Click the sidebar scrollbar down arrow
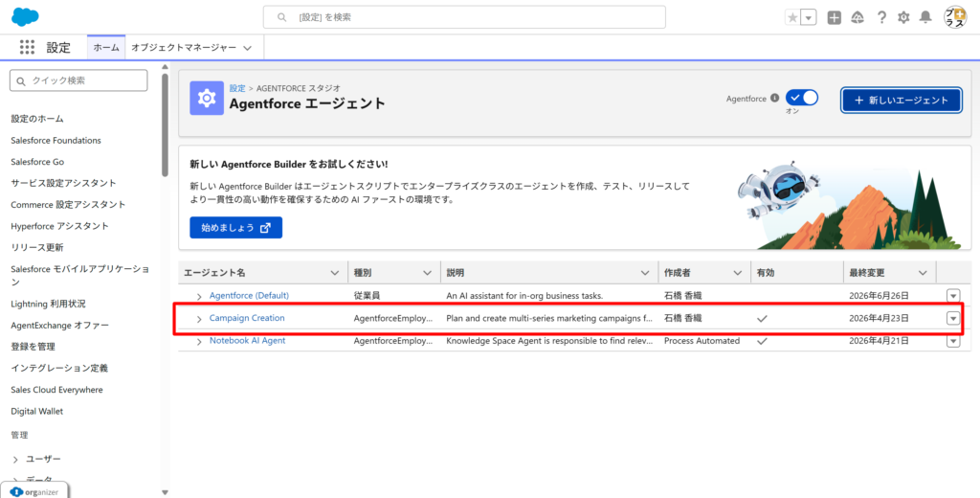Image resolution: width=980 pixels, height=498 pixels. [x=165, y=492]
